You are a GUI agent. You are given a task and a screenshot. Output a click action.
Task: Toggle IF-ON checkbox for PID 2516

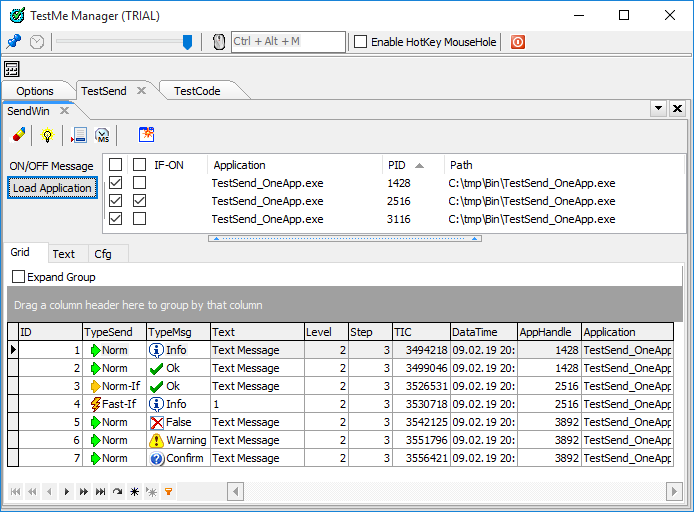pyautogui.click(x=140, y=201)
